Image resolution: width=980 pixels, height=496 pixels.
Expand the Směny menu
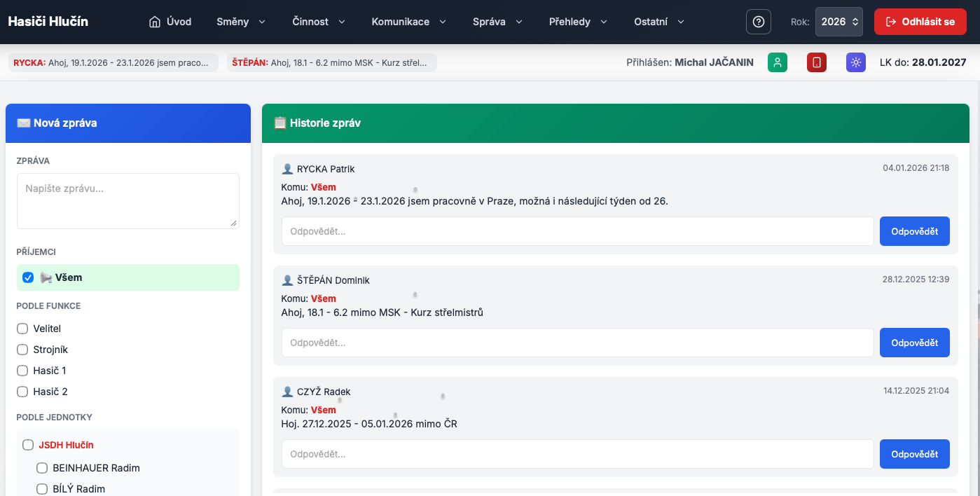point(241,22)
